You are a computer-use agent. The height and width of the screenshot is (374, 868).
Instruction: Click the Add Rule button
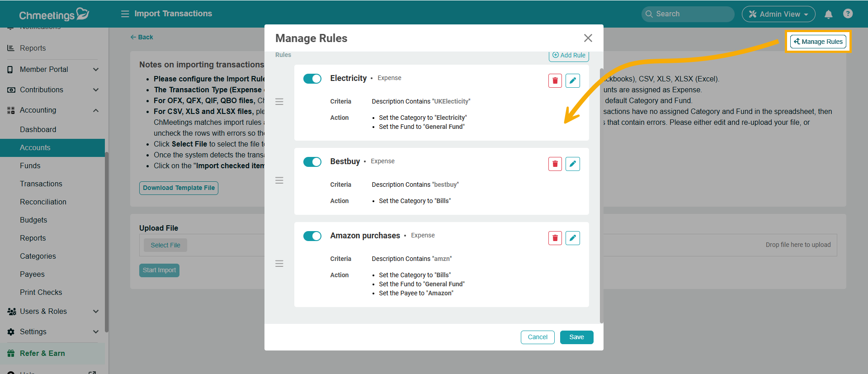tap(569, 55)
